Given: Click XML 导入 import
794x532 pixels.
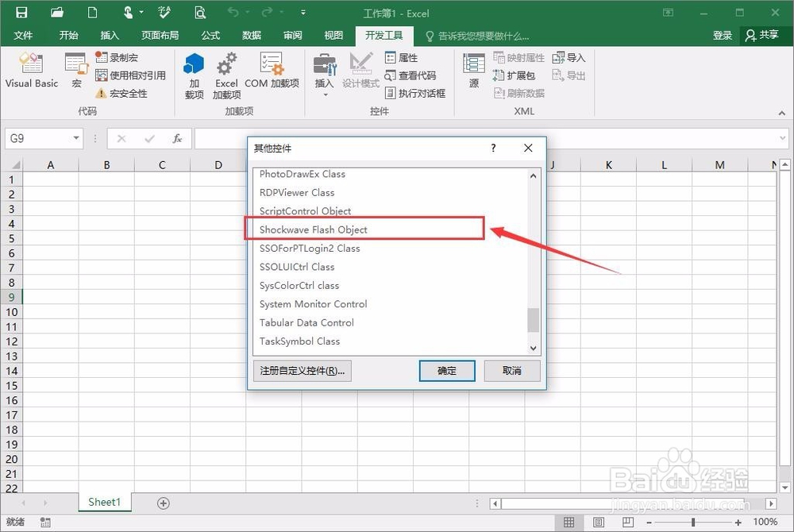Looking at the screenshot, I should pos(569,58).
